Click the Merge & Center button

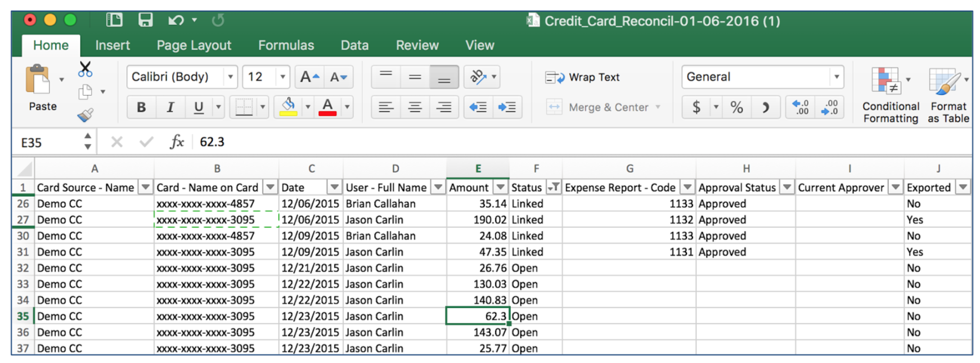pyautogui.click(x=597, y=107)
